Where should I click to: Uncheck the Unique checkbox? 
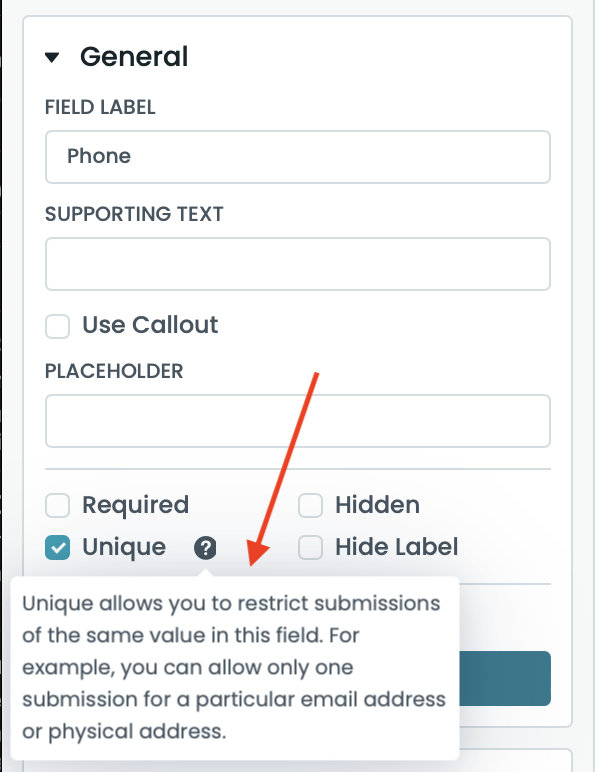(58, 547)
